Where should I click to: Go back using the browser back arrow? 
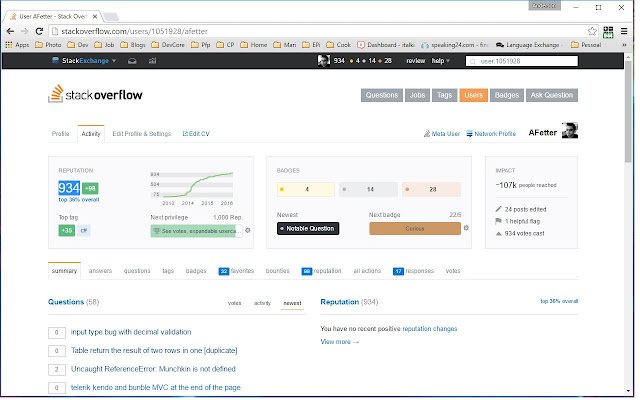click(10, 31)
